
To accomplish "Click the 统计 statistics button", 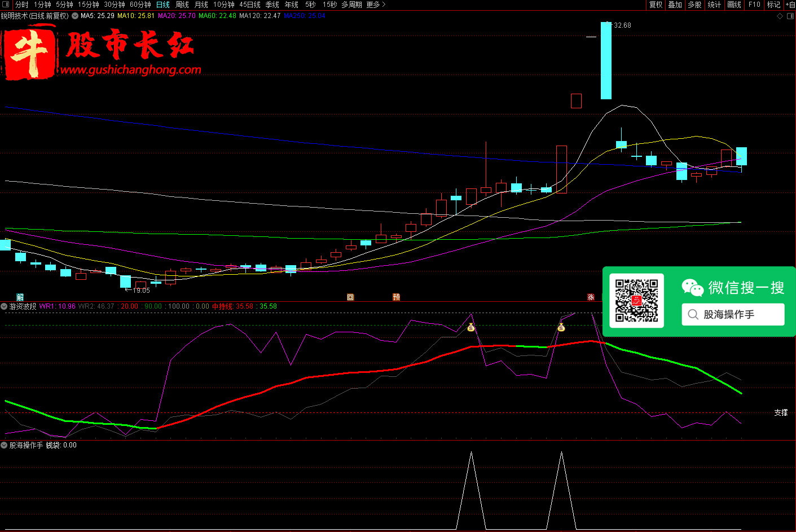I will [714, 5].
